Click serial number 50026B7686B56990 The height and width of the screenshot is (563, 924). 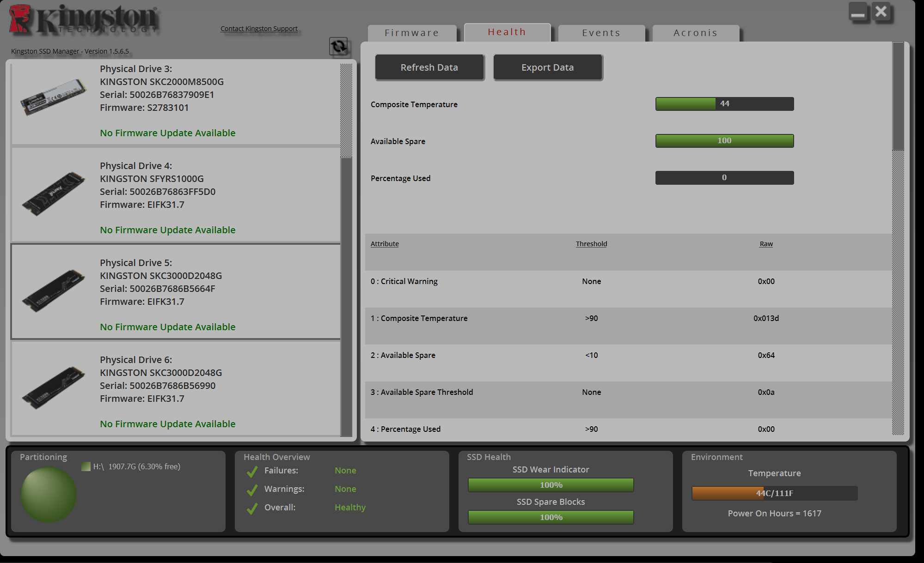pyautogui.click(x=172, y=386)
